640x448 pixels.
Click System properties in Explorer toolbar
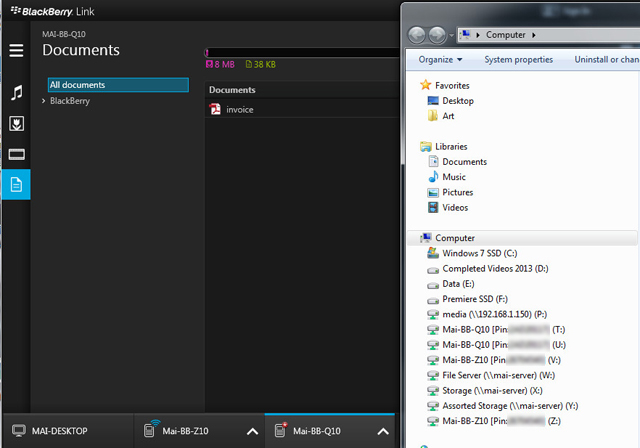pyautogui.click(x=518, y=60)
